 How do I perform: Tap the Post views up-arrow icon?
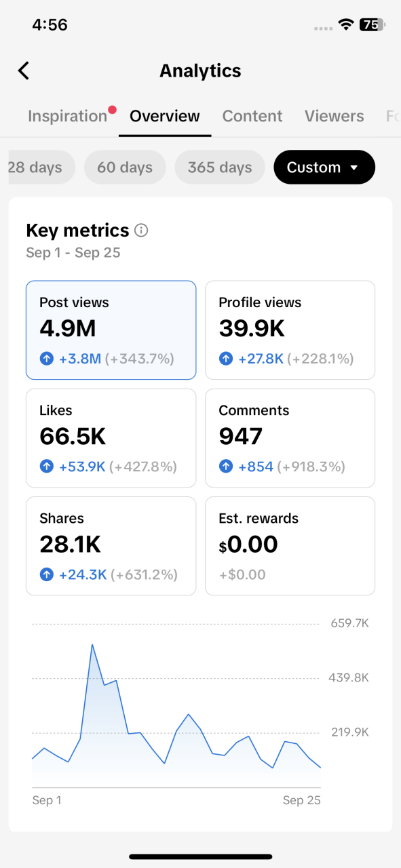point(46,359)
